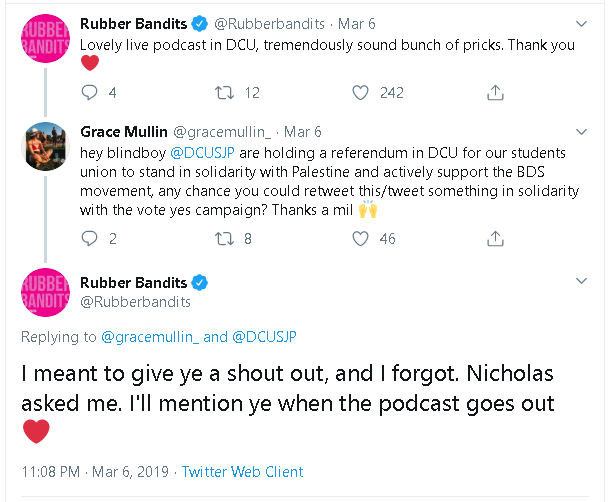The width and height of the screenshot is (610, 502).
Task: Reply to Rubber Bandits' DCU podcast tweet
Action: 90,93
